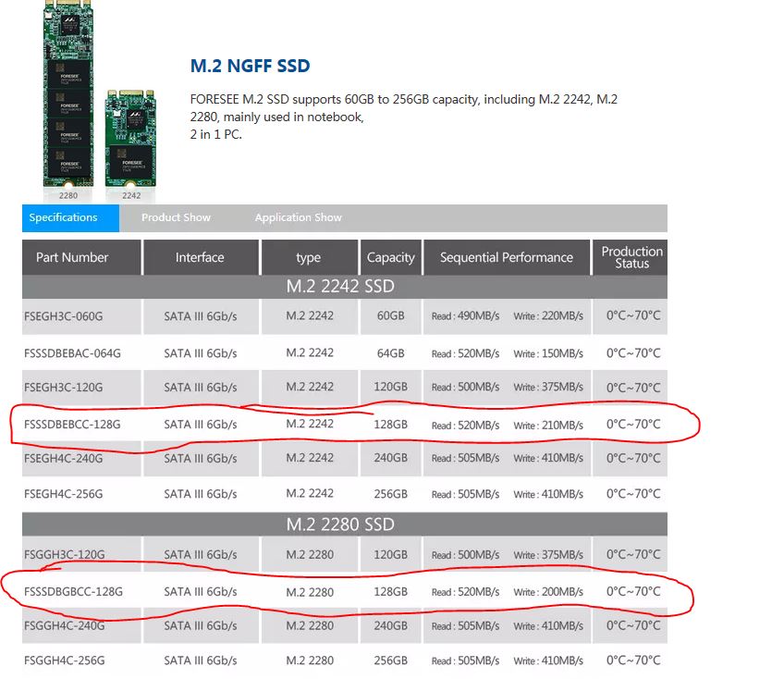Click the FSGGH4C-256G part number
Image resolution: width=784 pixels, height=679 pixels.
coord(67,660)
